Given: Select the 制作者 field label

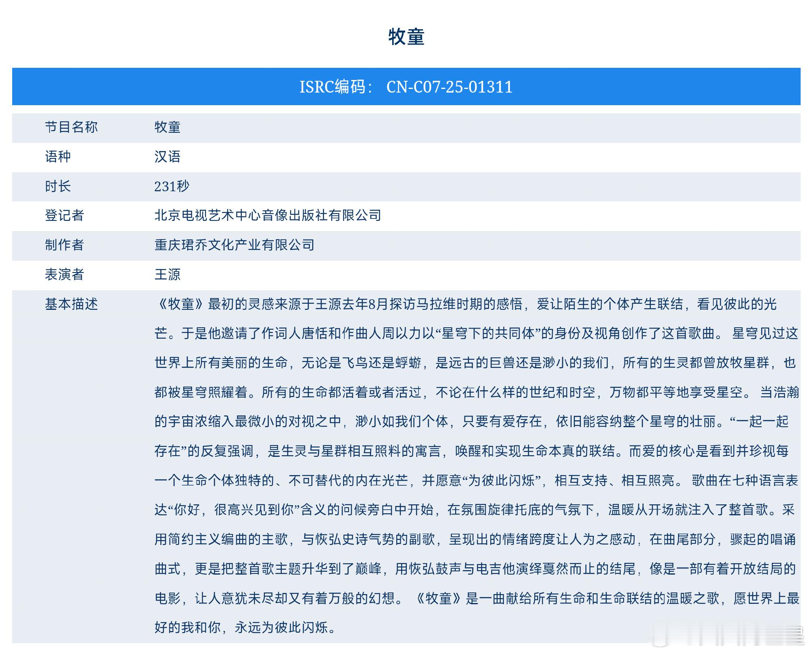Looking at the screenshot, I should (x=64, y=245).
